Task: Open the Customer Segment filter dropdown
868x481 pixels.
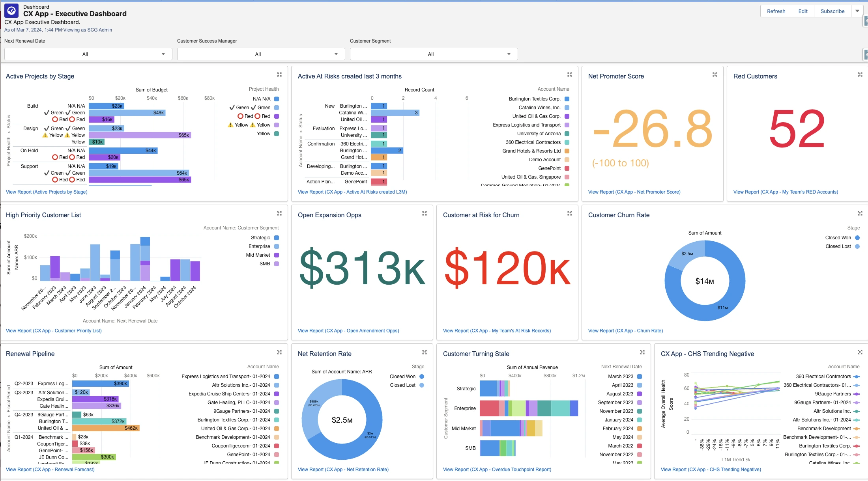Action: coord(434,54)
